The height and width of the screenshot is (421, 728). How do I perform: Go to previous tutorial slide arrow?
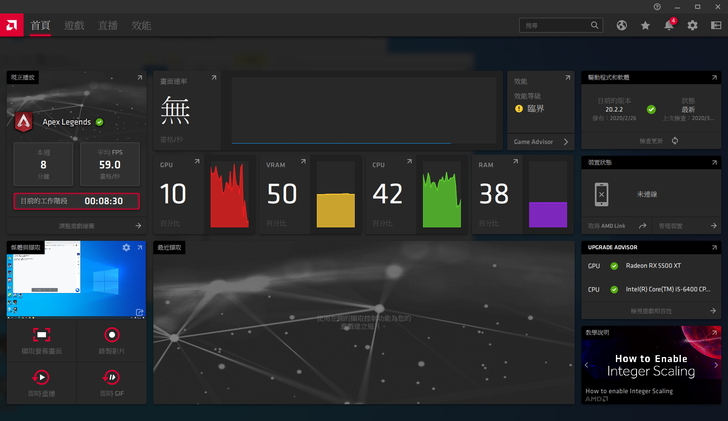586,365
